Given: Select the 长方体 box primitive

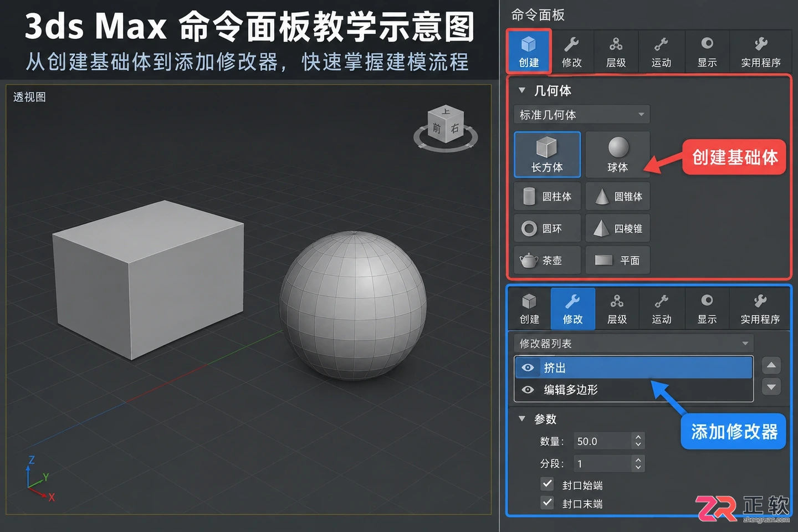Looking at the screenshot, I should point(547,155).
